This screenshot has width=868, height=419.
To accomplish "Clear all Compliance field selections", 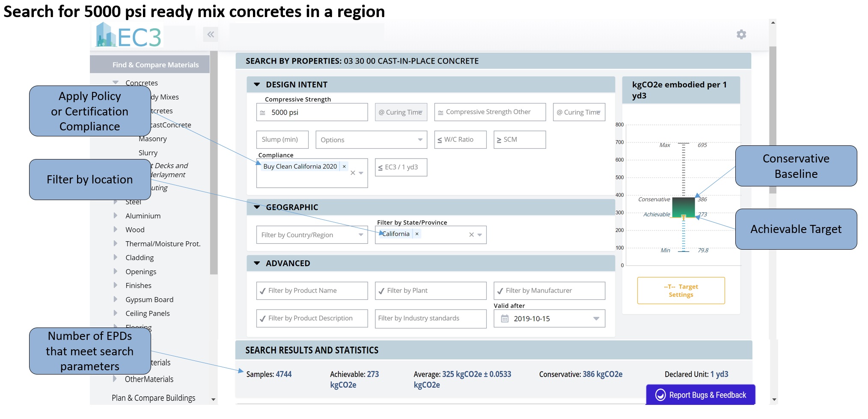I will click(x=353, y=173).
